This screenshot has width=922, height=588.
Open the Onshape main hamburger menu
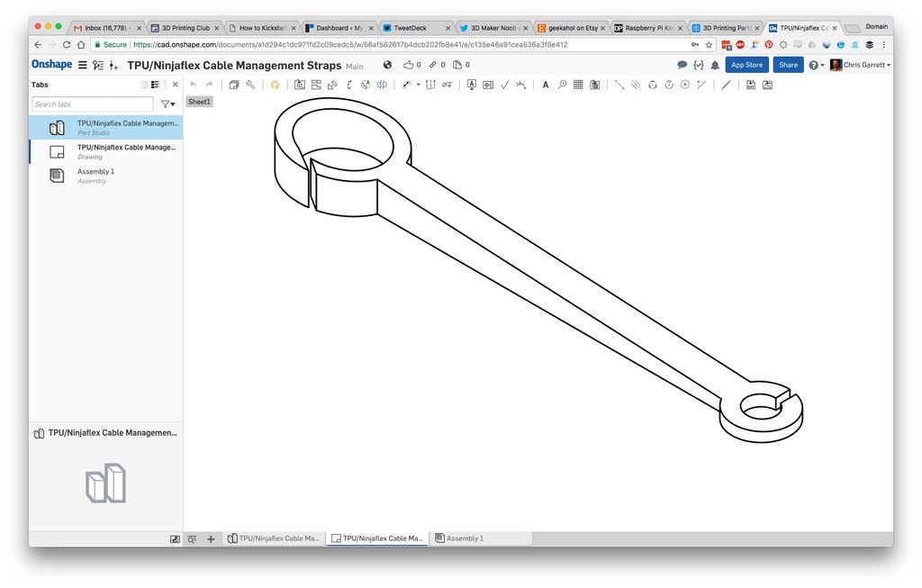click(x=83, y=65)
